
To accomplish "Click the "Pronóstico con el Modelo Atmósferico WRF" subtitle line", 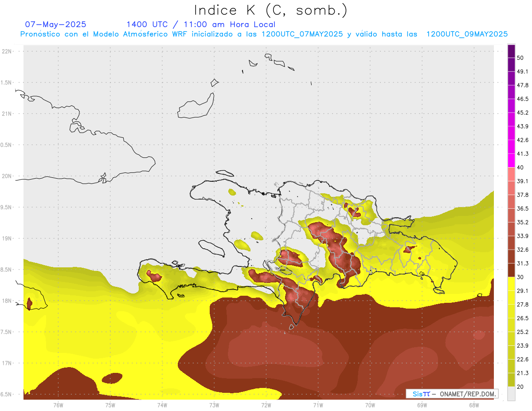I will [264, 34].
